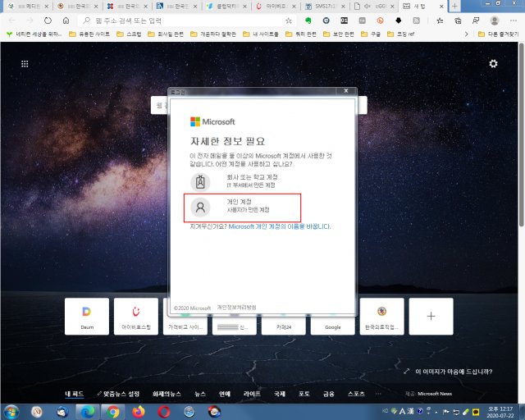This screenshot has height=420, width=525.
Task: Open the Microsoft 개인 계정 rename link
Action: pyautogui.click(x=280, y=226)
